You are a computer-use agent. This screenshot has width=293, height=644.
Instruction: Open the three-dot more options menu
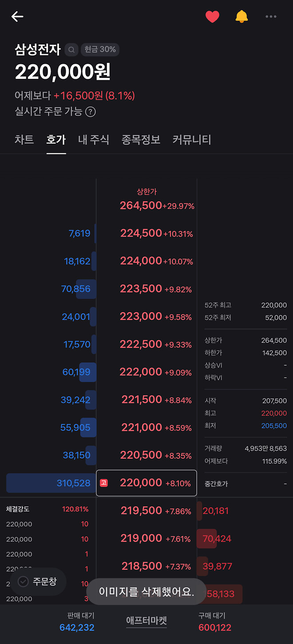(271, 17)
